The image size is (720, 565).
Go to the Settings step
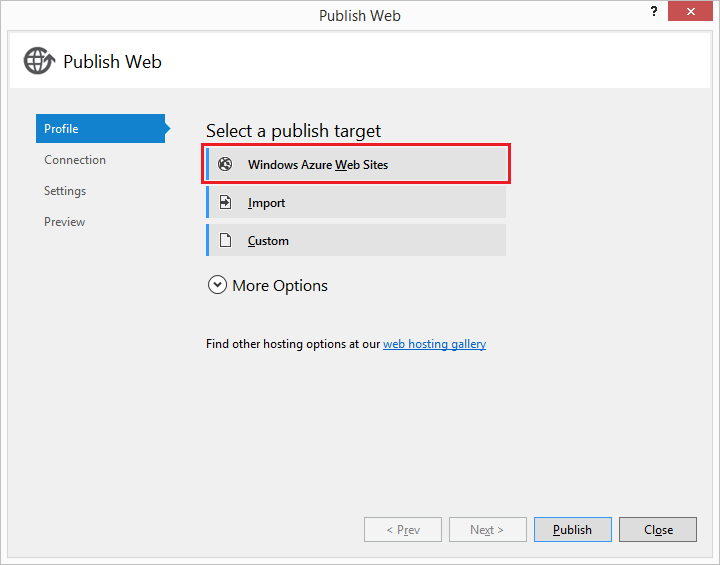tap(65, 191)
